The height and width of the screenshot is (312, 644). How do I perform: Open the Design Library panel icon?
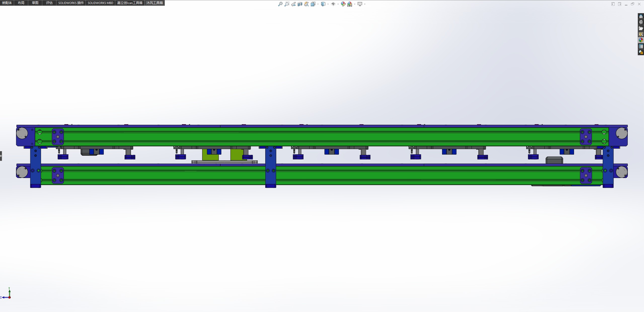641,22
